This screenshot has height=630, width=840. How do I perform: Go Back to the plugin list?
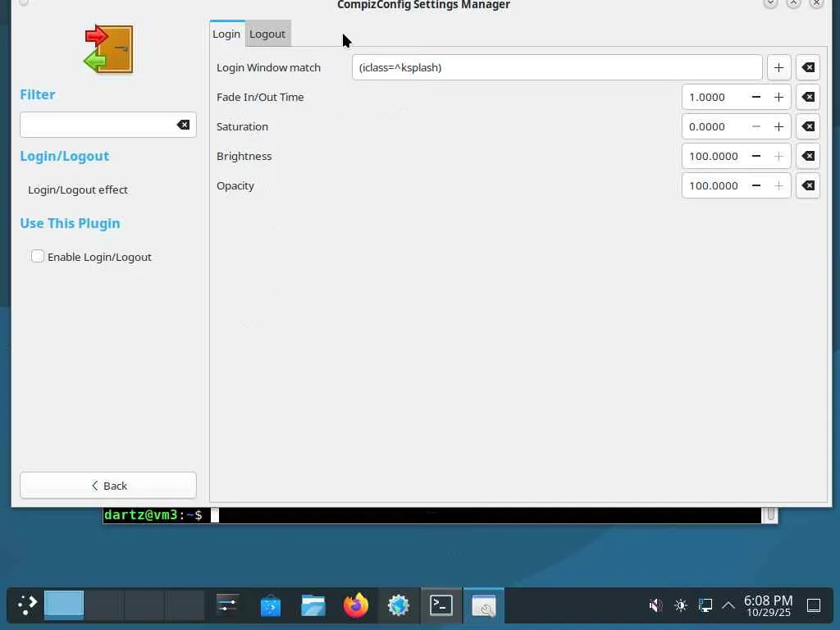tap(108, 486)
